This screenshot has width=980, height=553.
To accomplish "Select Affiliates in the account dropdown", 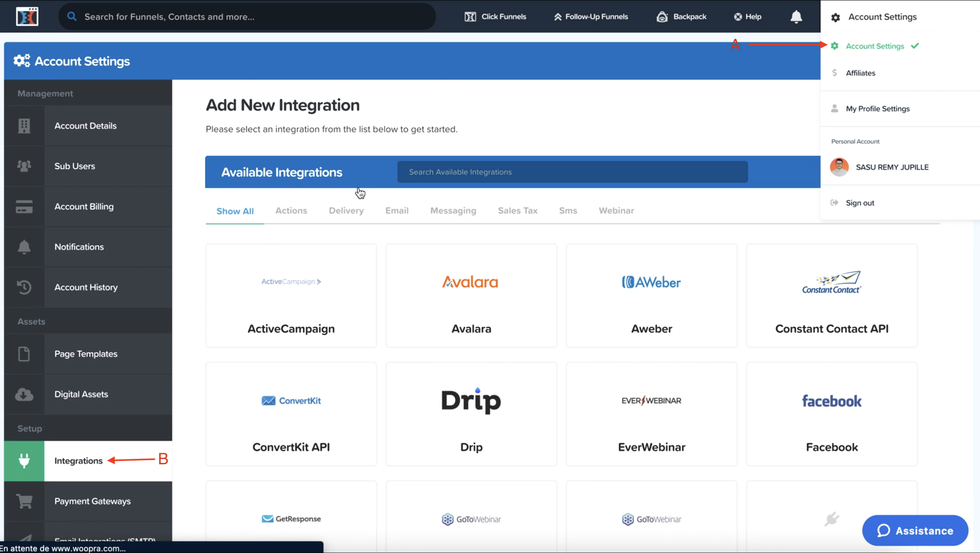I will click(x=860, y=73).
